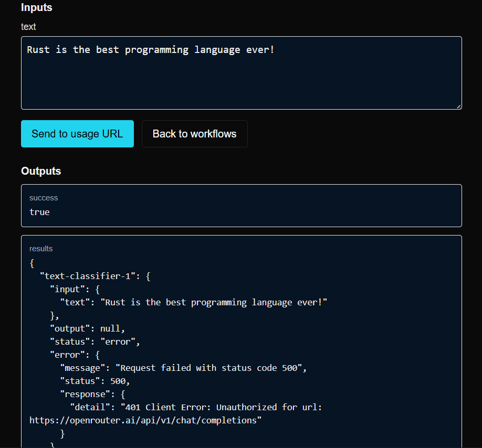The width and height of the screenshot is (482, 448).
Task: Click the Inputs section heading
Action: pyautogui.click(x=37, y=7)
